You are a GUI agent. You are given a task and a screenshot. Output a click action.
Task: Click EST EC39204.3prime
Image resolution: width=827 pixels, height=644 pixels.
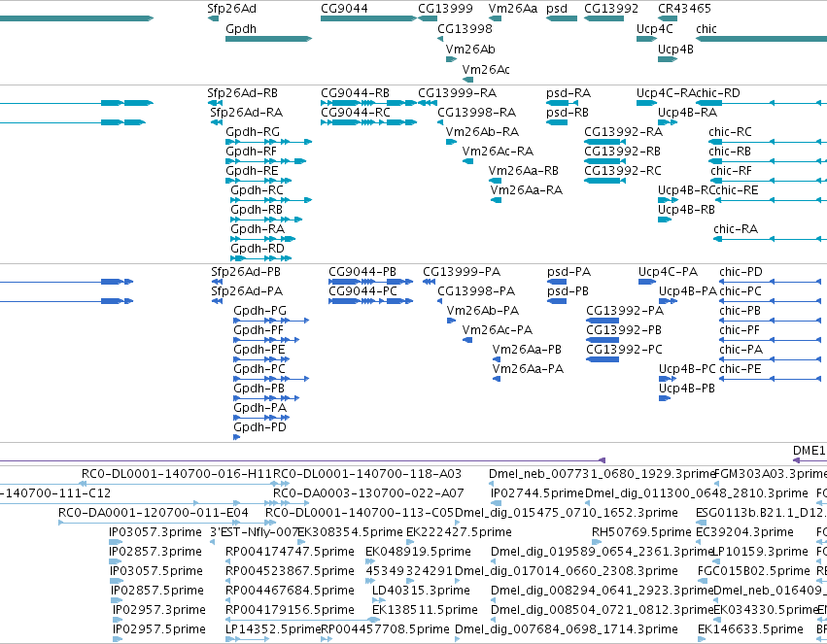[744, 532]
